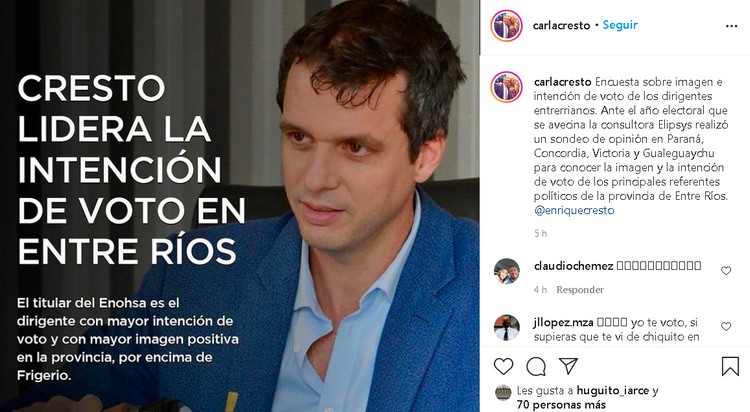View the 70 personas más likes list
The height and width of the screenshot is (412, 750).
(561, 405)
